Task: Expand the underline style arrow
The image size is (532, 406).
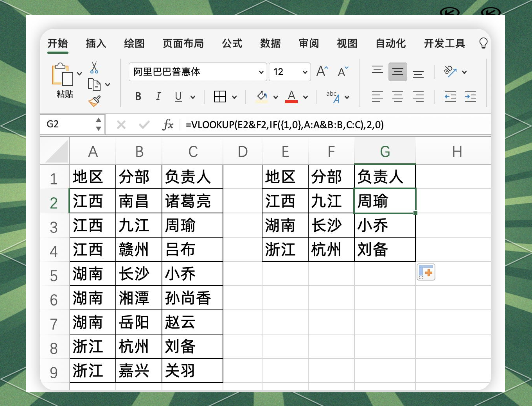Action: tap(193, 97)
